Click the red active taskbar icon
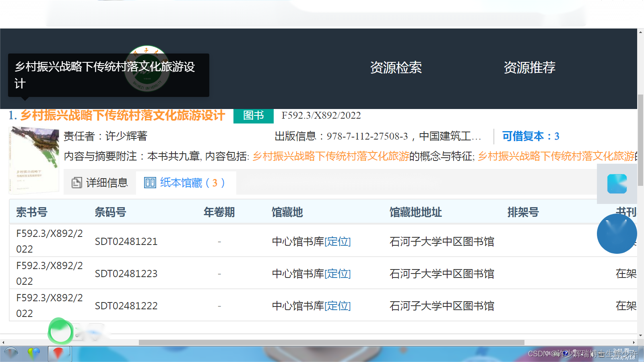This screenshot has height=362, width=644. tap(59, 354)
